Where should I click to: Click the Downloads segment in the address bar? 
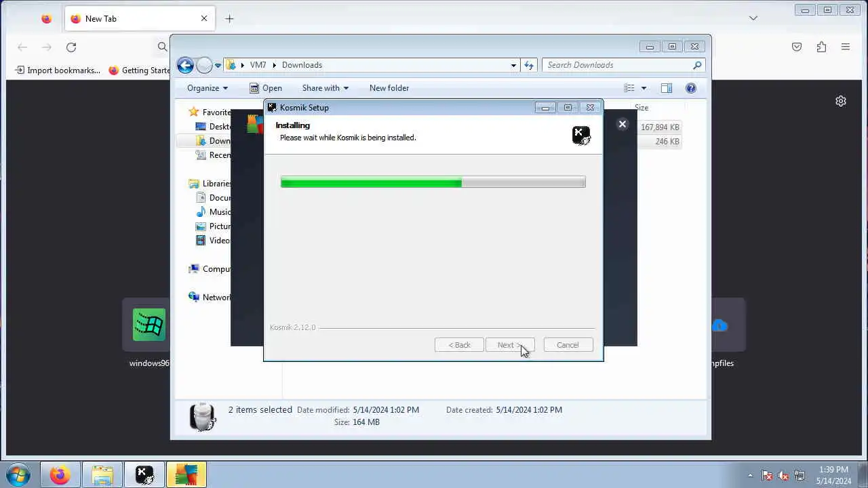point(302,65)
